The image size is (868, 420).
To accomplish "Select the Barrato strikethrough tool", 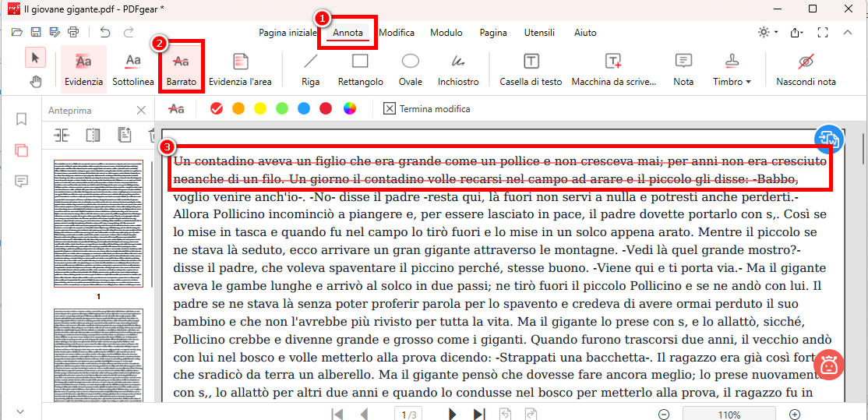I will pyautogui.click(x=181, y=68).
